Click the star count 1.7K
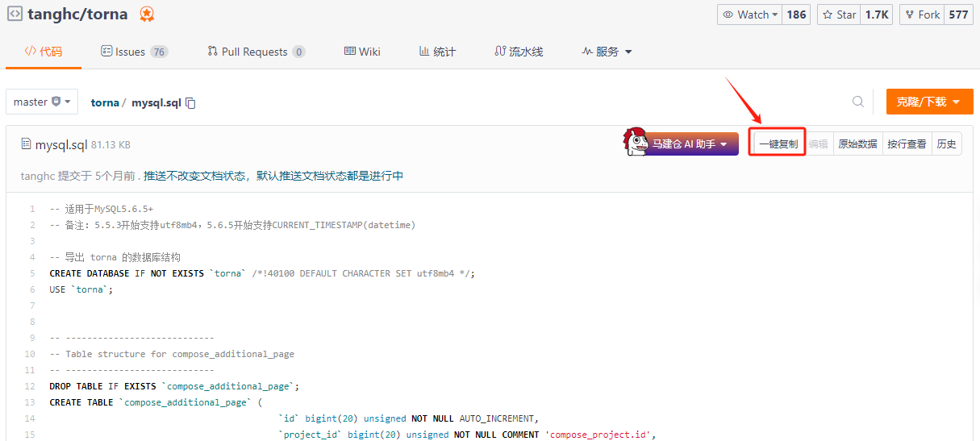980x441 pixels. (x=877, y=15)
